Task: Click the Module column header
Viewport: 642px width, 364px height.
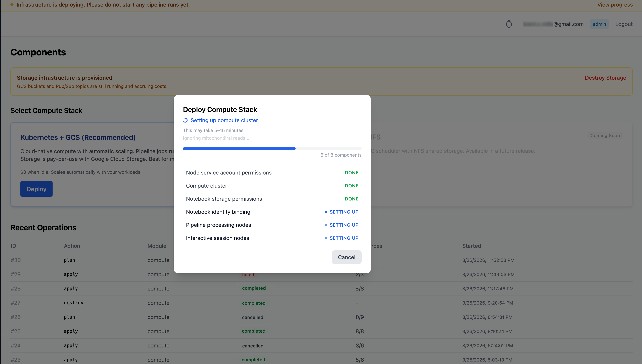Action: (x=157, y=246)
